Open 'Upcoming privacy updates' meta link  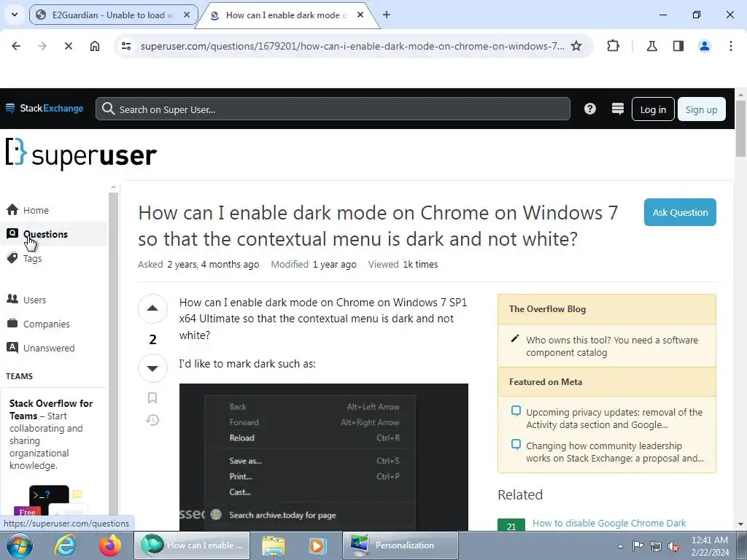tap(614, 418)
